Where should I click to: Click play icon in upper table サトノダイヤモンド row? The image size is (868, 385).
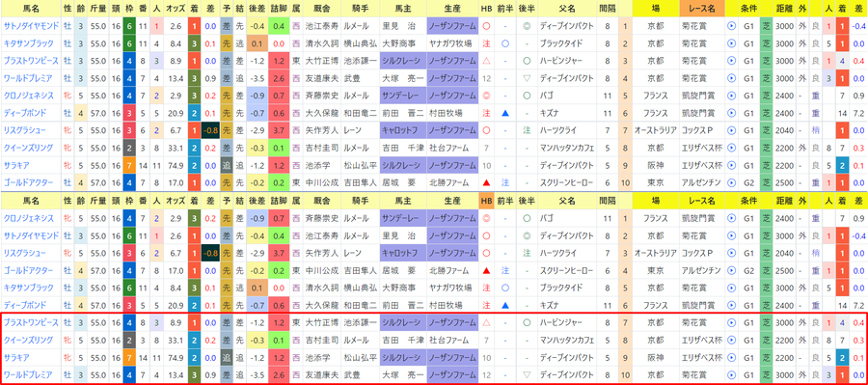(x=731, y=26)
